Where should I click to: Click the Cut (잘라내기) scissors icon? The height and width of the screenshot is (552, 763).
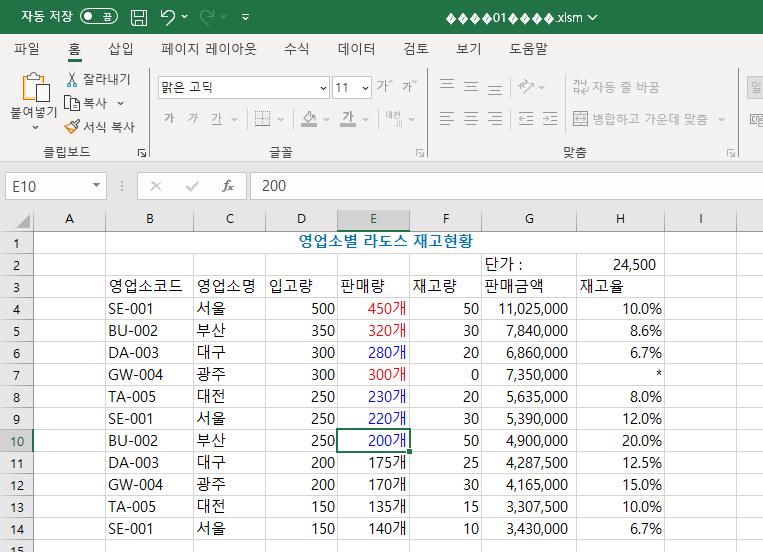[72, 79]
